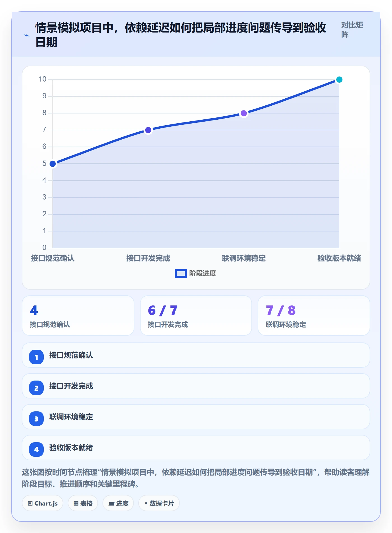
Task: Open step row 验收版本就绪
Action: tap(196, 448)
